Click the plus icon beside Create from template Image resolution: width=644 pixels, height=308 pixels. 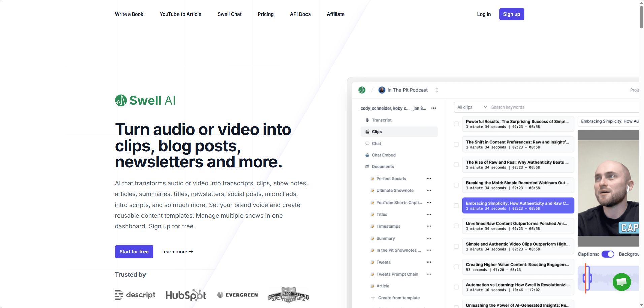[x=373, y=298]
